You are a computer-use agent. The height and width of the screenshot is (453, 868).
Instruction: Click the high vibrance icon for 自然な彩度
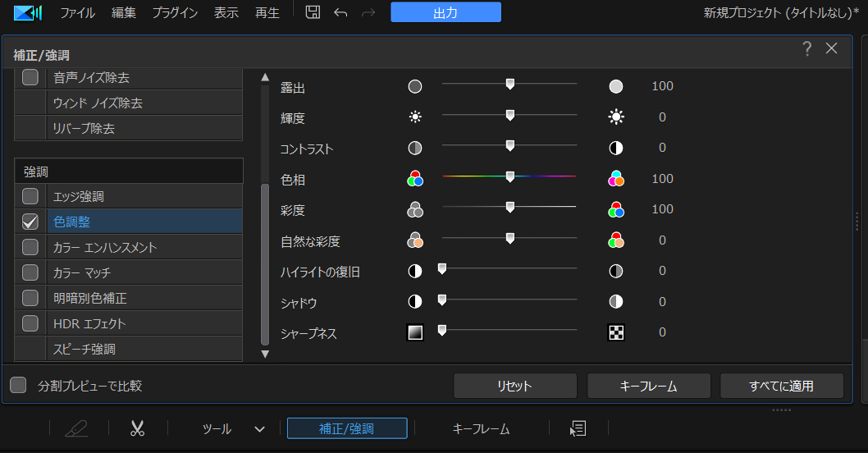click(x=615, y=240)
